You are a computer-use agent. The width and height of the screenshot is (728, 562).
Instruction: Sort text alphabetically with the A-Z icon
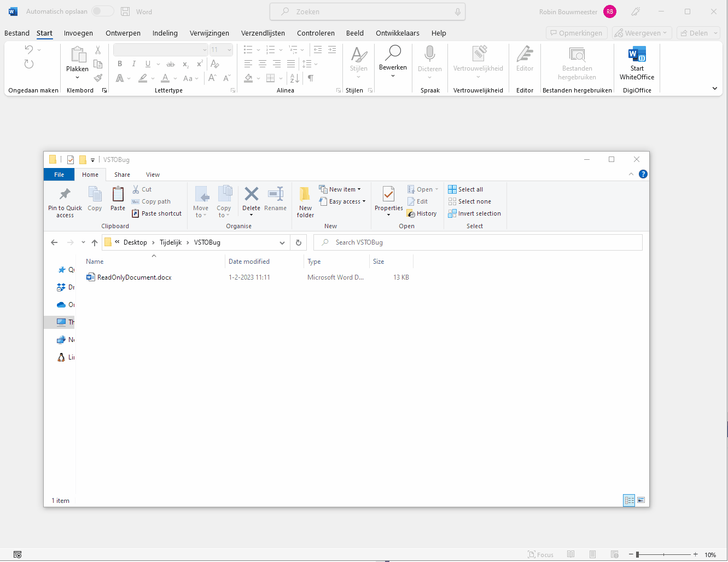(294, 78)
